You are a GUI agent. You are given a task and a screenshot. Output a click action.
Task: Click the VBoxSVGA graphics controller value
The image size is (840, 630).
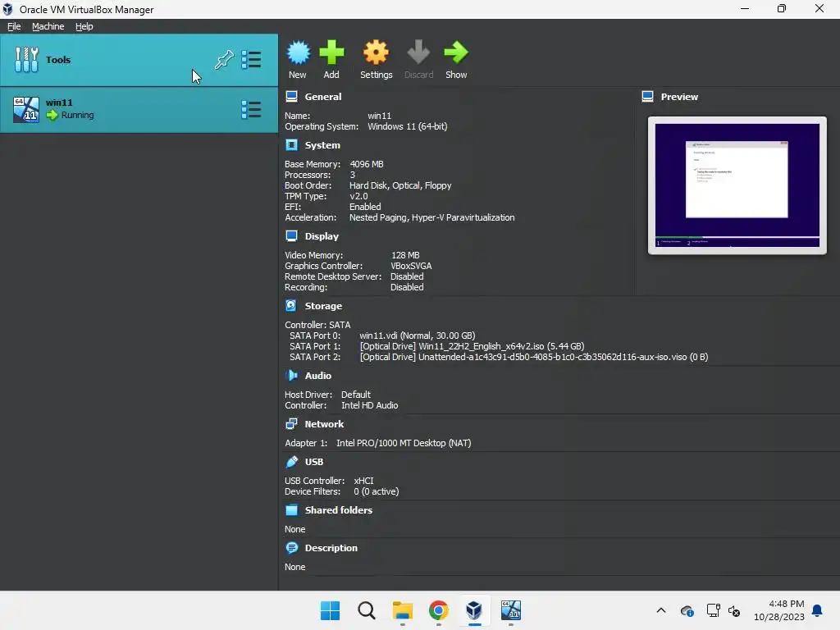[x=411, y=266]
